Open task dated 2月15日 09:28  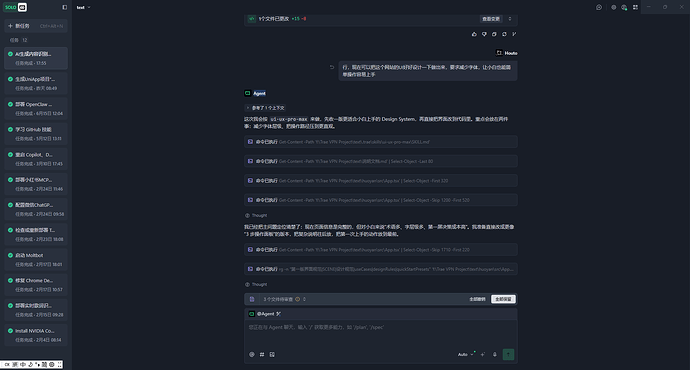(36, 310)
